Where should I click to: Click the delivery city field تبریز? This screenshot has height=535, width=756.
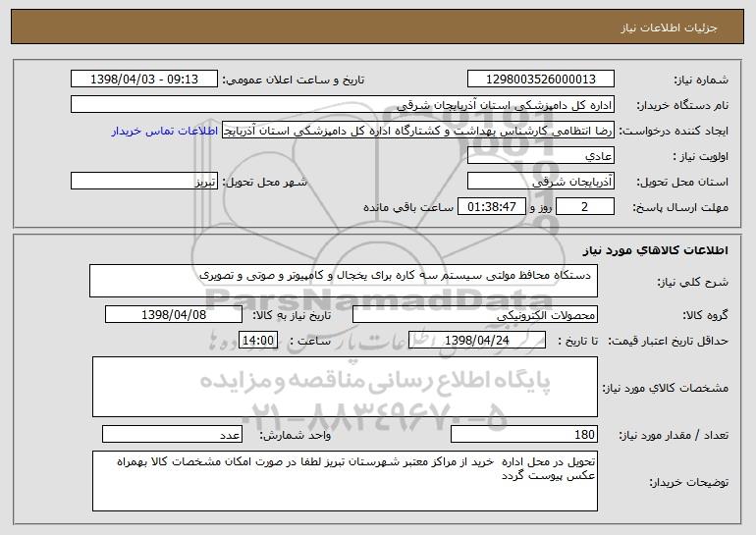pyautogui.click(x=144, y=182)
